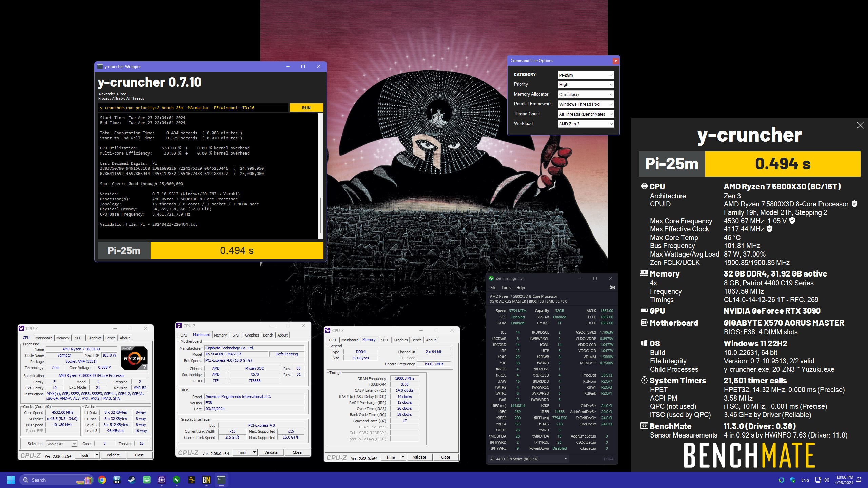Switch to SPD tab in CPU tab CPU-Z window
Viewport: 868px width, 488px height.
[x=78, y=338]
